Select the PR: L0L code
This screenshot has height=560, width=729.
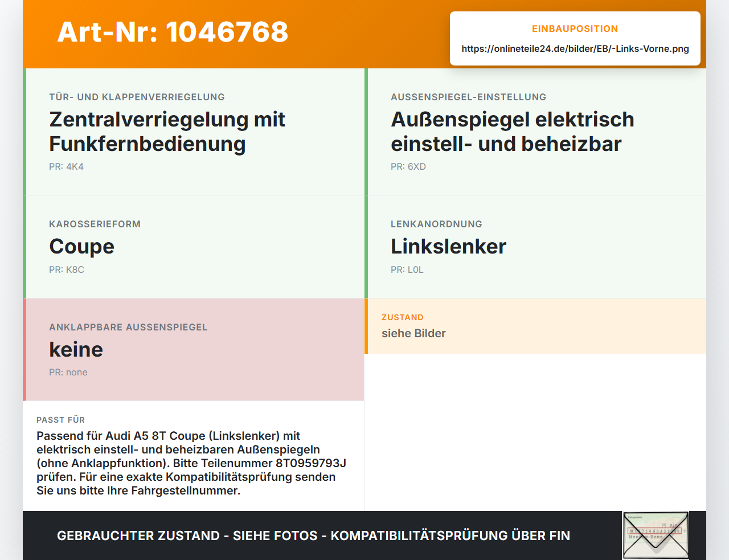pyautogui.click(x=407, y=269)
